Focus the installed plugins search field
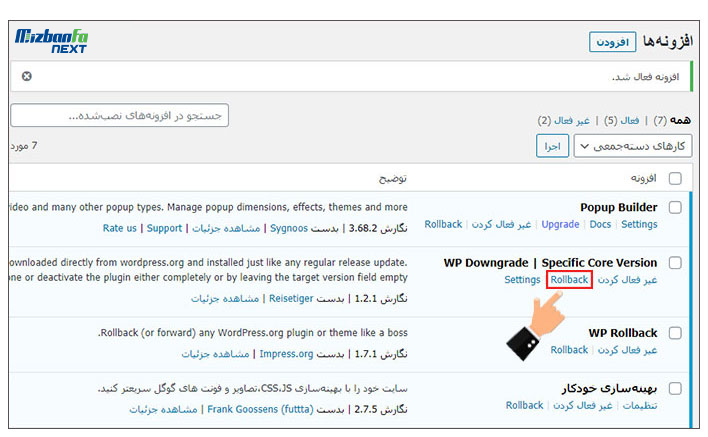This screenshot has height=437, width=708. point(120,116)
